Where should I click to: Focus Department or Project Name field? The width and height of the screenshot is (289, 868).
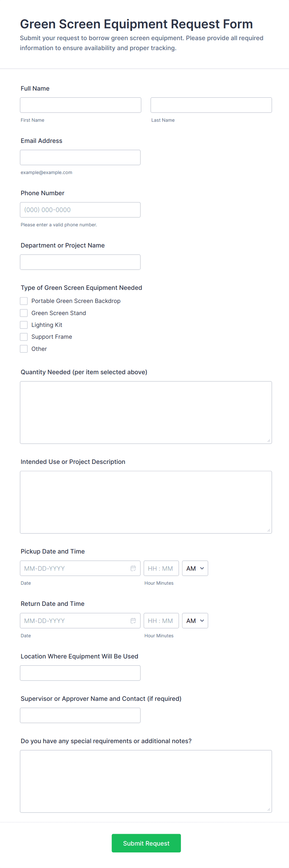(x=80, y=262)
